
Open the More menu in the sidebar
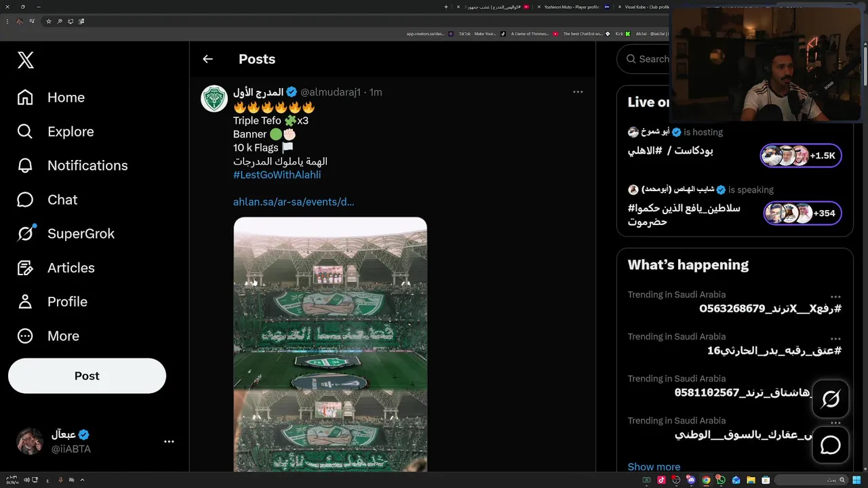coord(47,335)
